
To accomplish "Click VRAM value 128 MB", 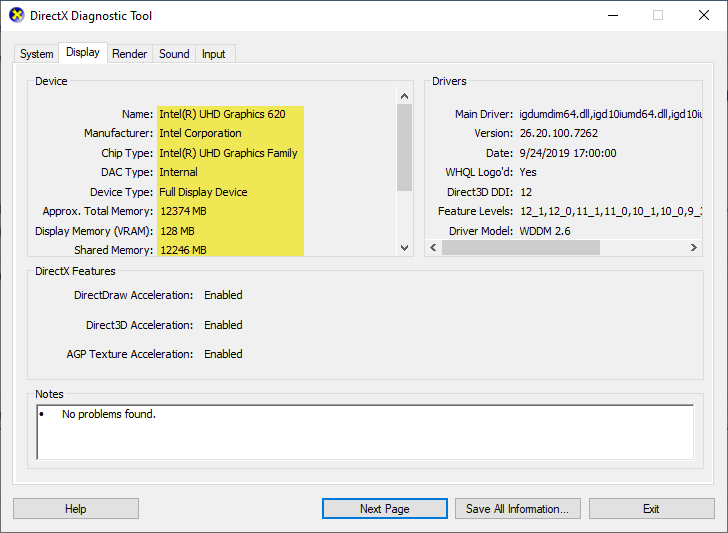I will tap(177, 231).
